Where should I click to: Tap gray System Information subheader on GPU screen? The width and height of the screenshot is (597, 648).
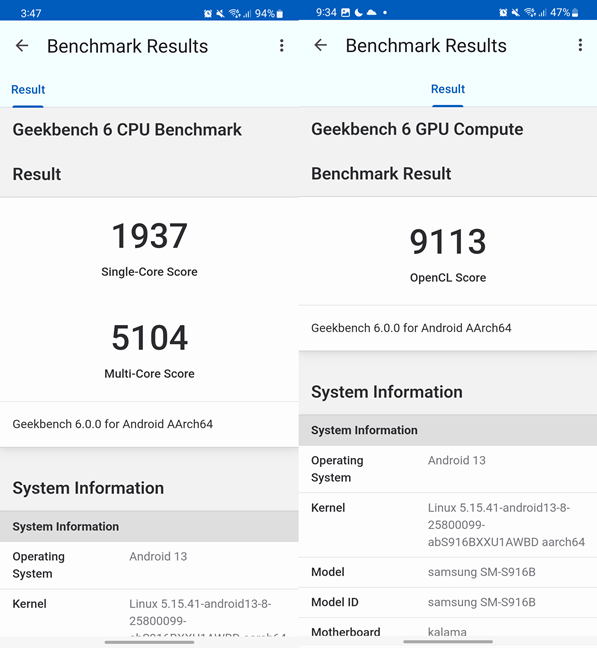[x=448, y=430]
